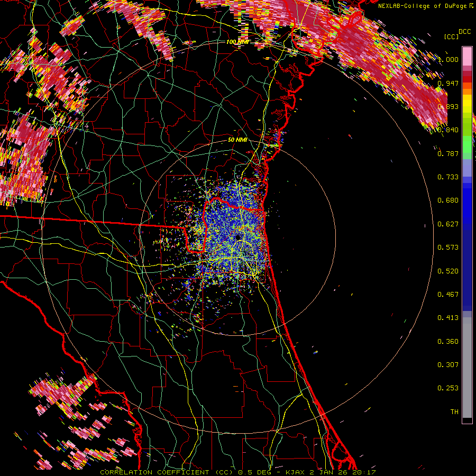
Task: Click the 0.573 scale value
Action: click(x=448, y=248)
